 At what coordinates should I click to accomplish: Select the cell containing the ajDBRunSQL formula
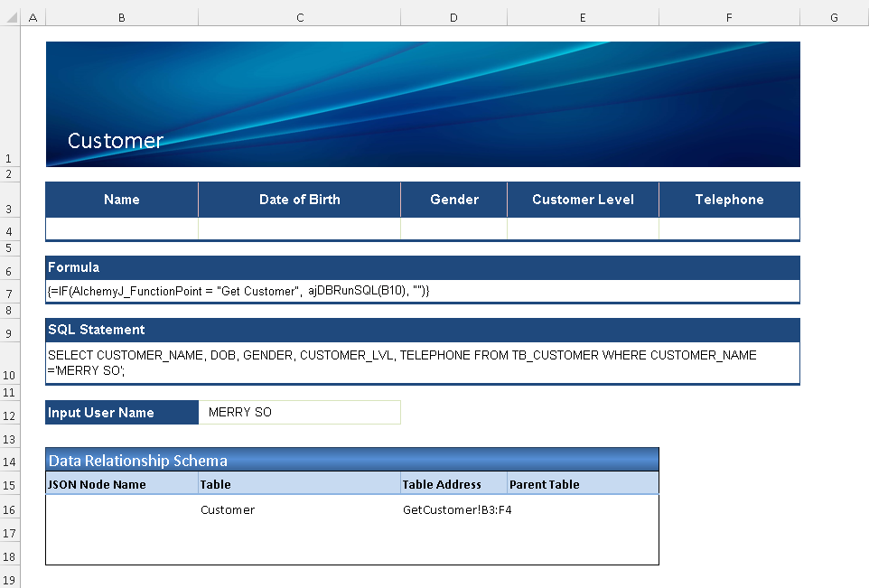422,291
